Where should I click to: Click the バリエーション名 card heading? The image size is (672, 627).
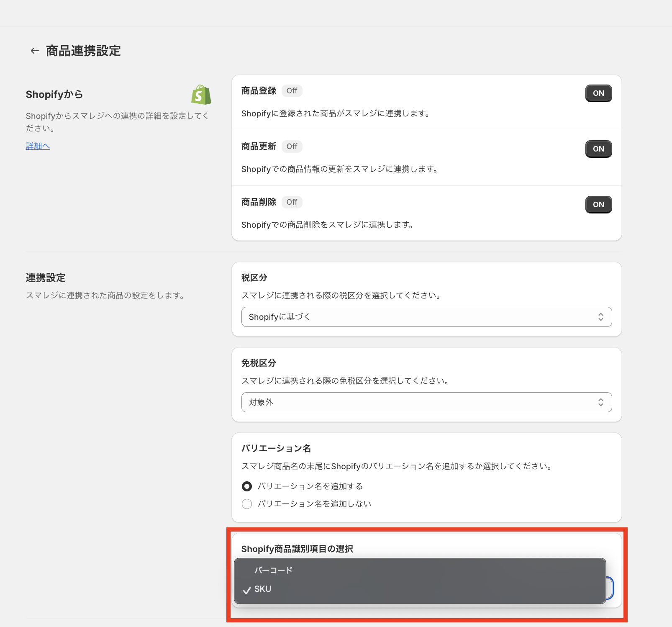coord(276,448)
